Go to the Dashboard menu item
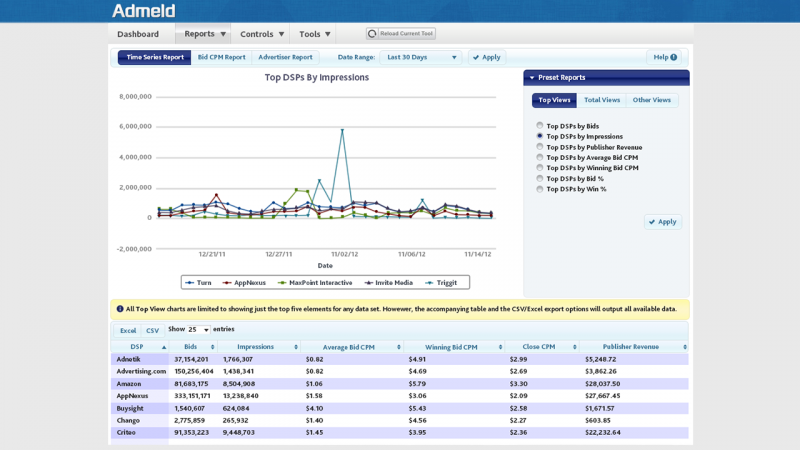Viewport: 800px width, 450px height. pos(138,34)
